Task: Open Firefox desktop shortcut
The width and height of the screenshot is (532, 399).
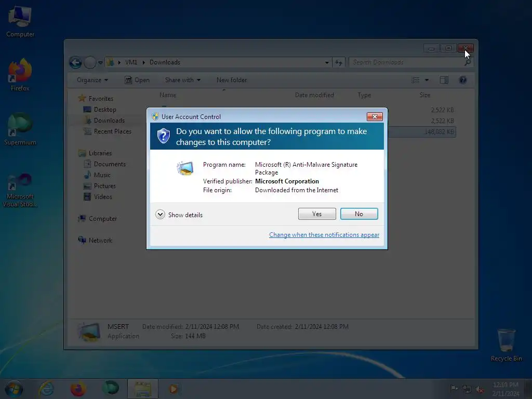Action: coord(20,75)
